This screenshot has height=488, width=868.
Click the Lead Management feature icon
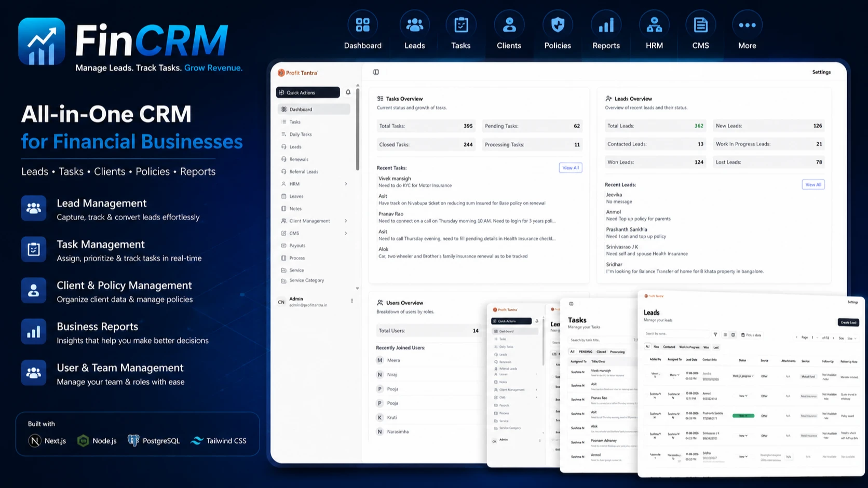tap(34, 208)
